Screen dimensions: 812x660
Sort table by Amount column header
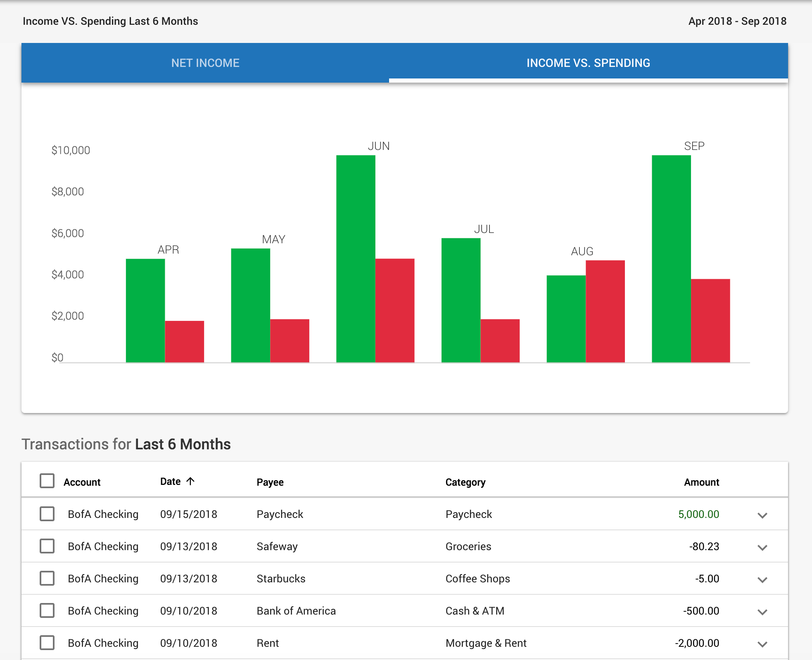tap(701, 482)
